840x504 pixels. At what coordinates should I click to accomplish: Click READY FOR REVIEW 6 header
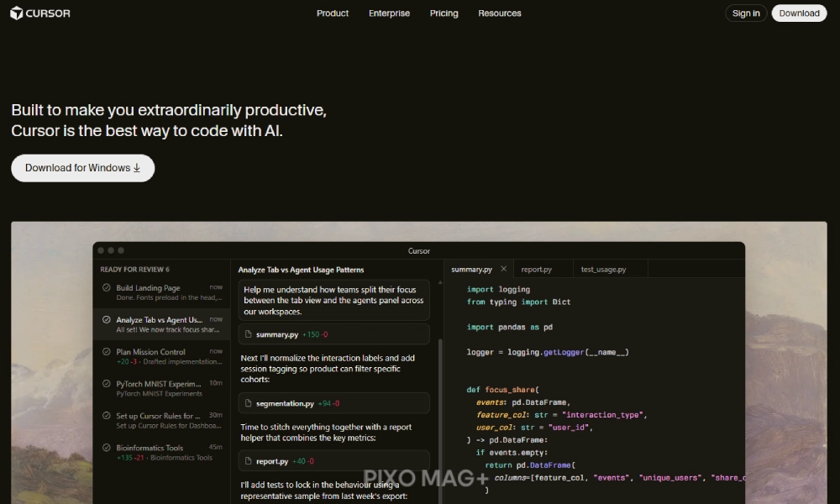(134, 270)
